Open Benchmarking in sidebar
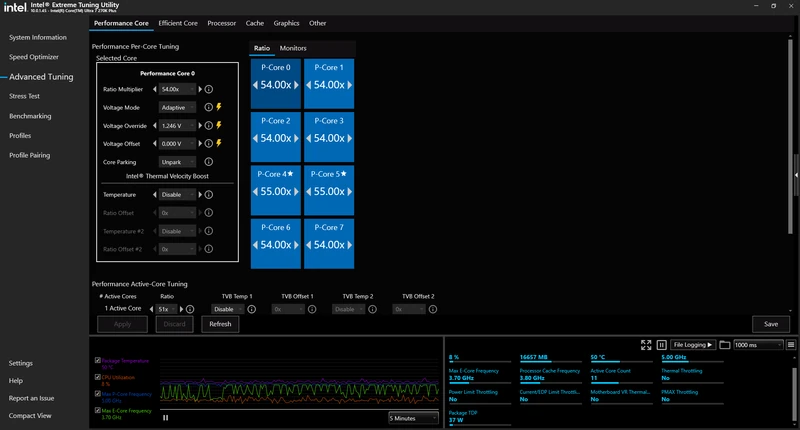The width and height of the screenshot is (800, 430). point(30,116)
